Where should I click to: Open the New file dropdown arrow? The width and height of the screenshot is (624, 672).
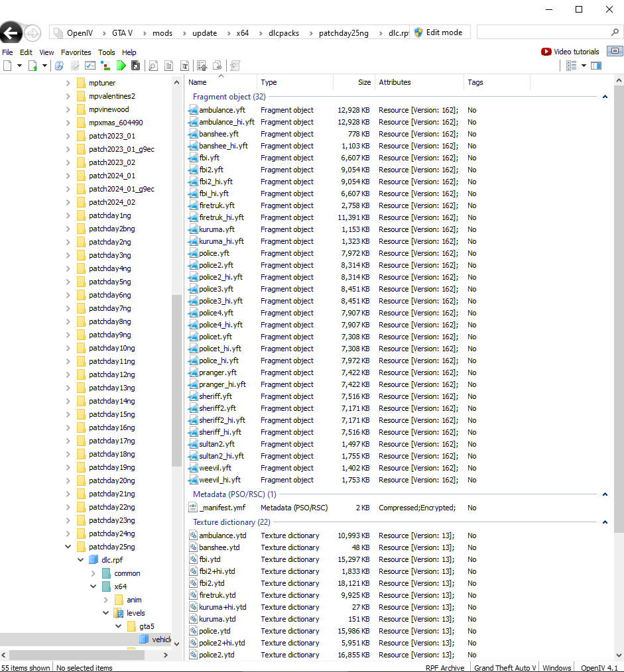pos(19,66)
